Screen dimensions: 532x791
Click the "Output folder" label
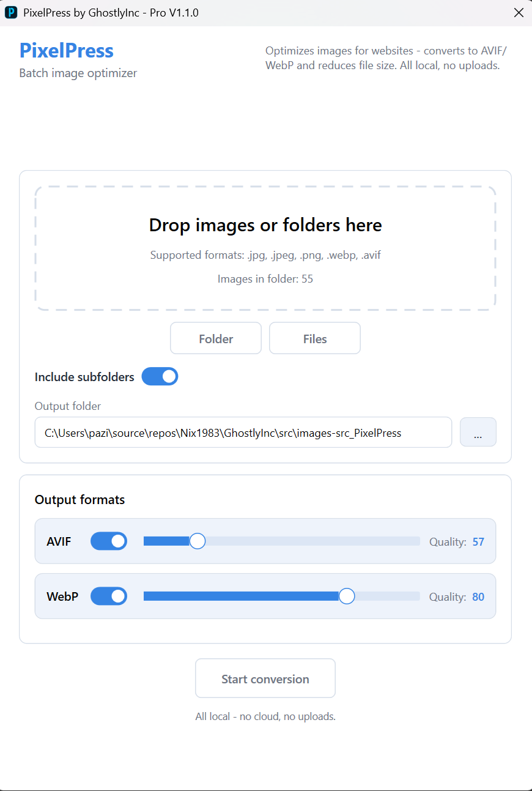coord(68,406)
